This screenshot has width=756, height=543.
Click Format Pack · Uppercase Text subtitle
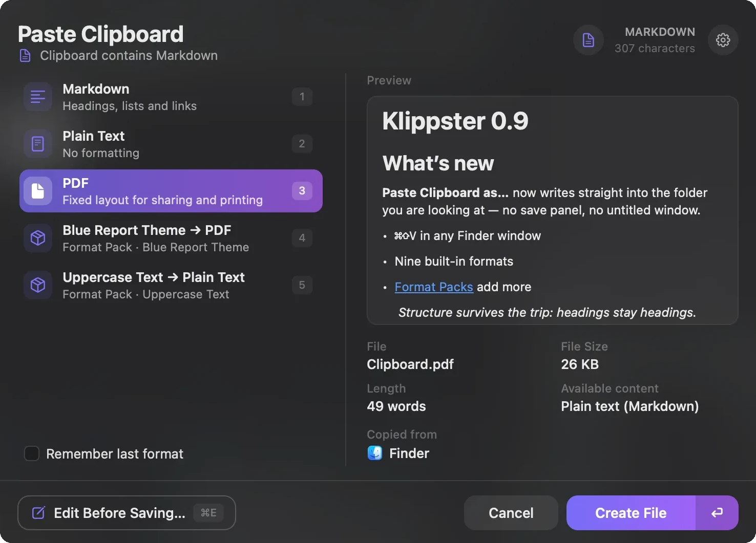(x=146, y=294)
